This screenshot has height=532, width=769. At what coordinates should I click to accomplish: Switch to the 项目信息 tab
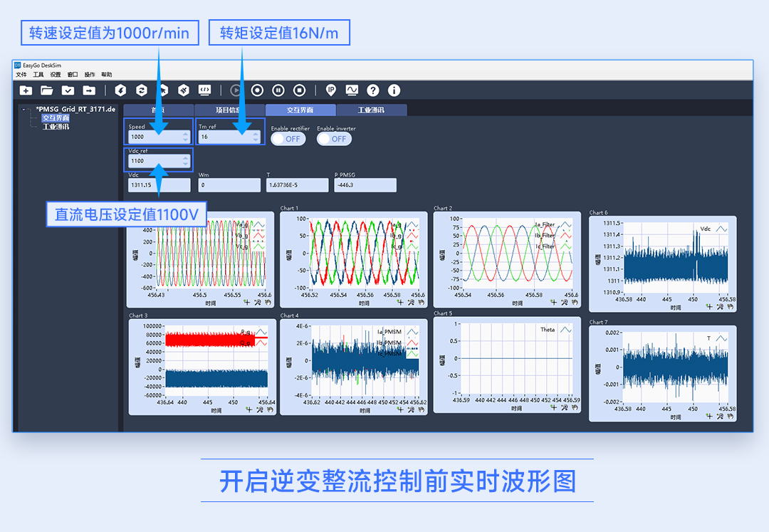[x=229, y=110]
